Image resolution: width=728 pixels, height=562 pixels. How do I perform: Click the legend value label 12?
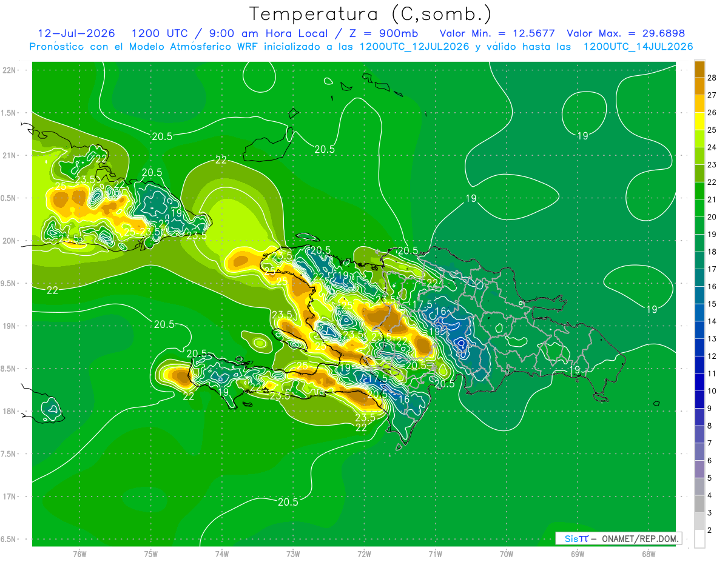pyautogui.click(x=712, y=356)
